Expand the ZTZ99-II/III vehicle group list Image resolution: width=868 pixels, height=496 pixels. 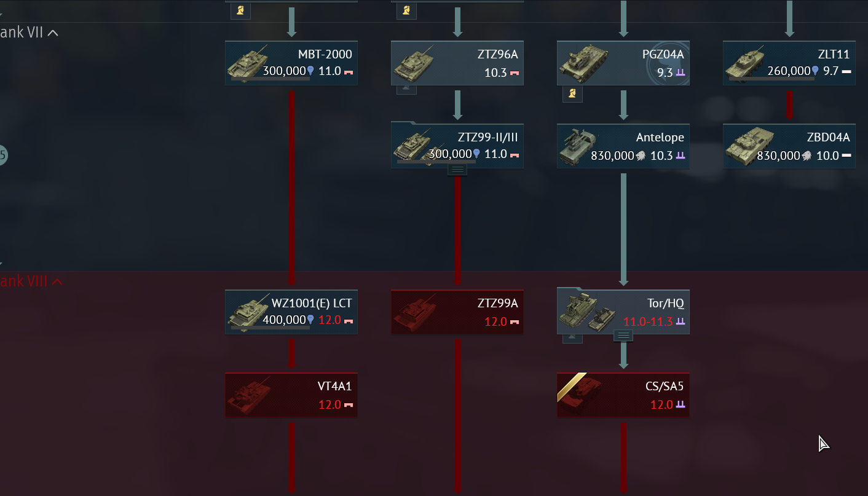[457, 169]
